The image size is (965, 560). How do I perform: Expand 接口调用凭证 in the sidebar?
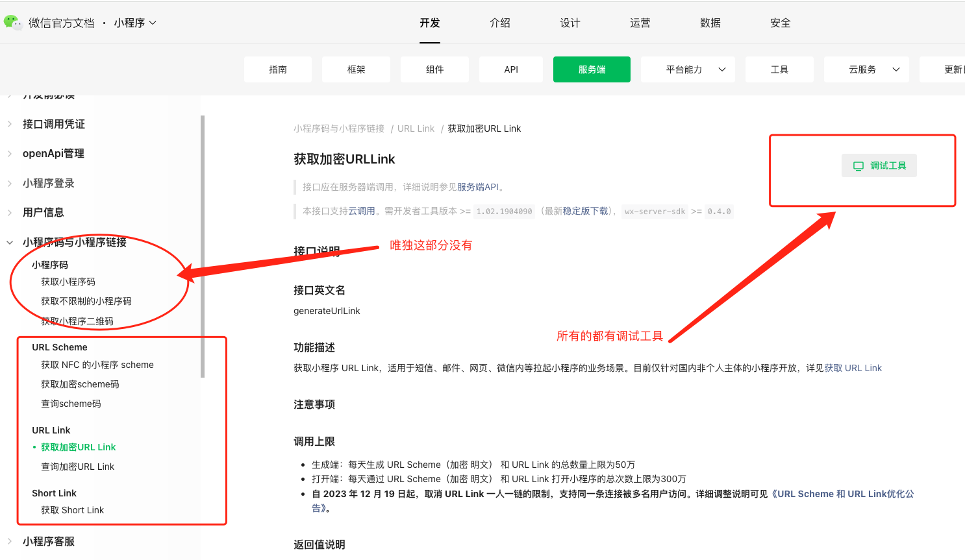[x=54, y=124]
